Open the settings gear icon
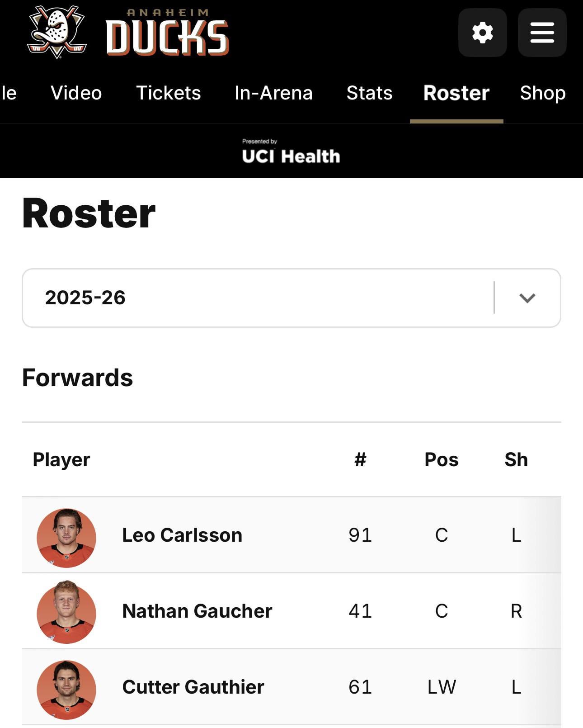Viewport: 583px width, 728px height. point(482,33)
